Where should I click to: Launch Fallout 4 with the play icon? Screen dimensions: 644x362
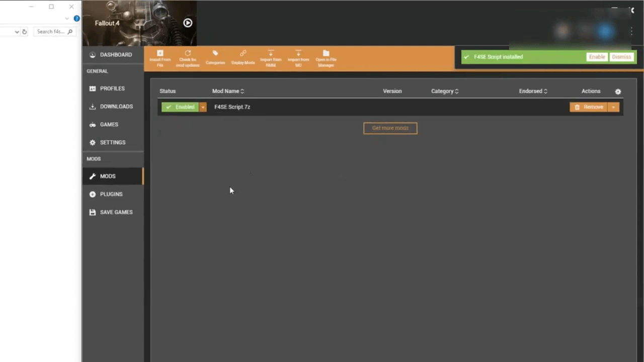(x=188, y=23)
